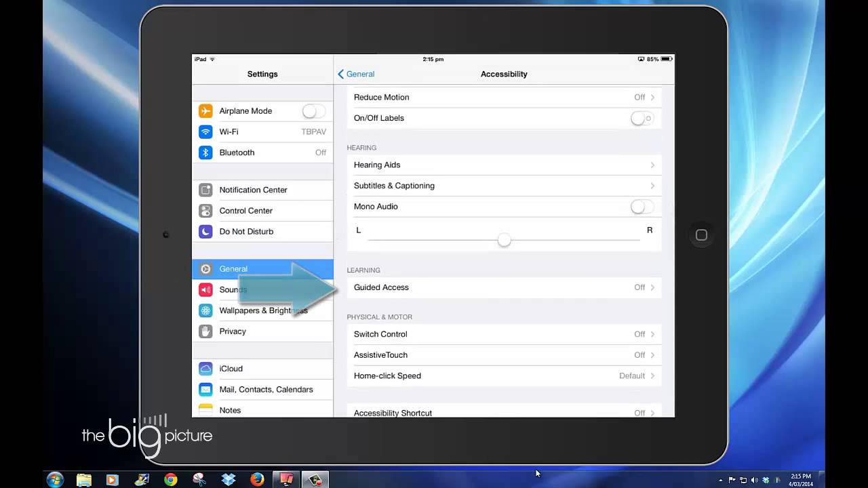
Task: Open Dropbox from taskbar
Action: [x=229, y=480]
